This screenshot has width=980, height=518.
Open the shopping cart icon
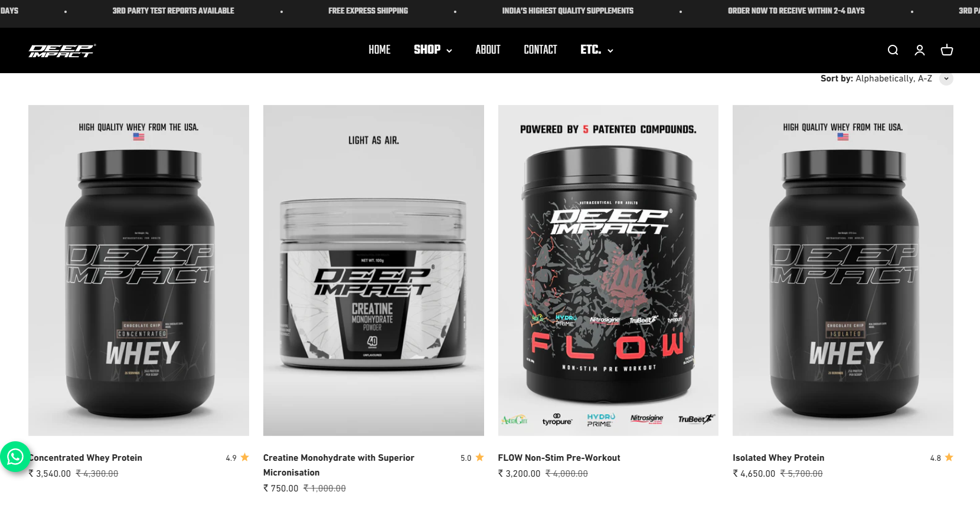click(947, 50)
